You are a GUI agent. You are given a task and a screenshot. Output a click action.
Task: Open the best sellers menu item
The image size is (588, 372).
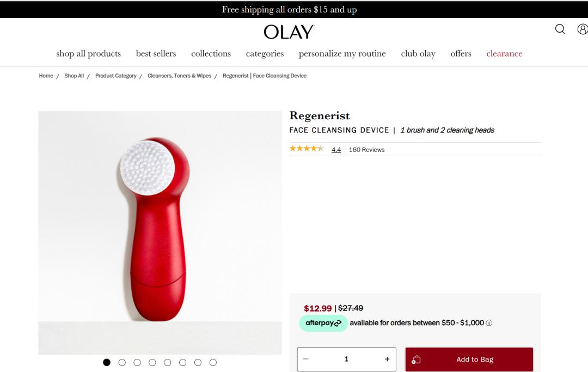tap(156, 53)
